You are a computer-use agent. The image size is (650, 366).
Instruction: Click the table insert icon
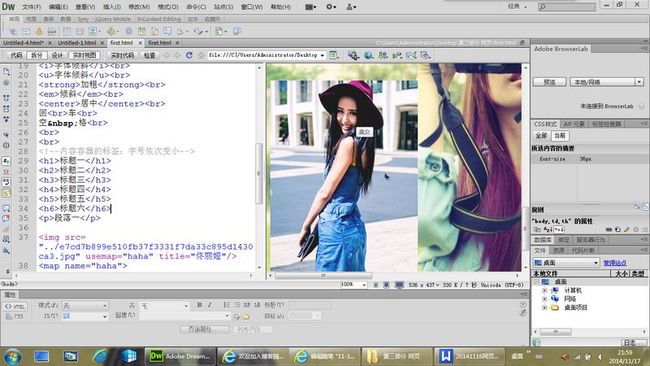click(x=67, y=31)
